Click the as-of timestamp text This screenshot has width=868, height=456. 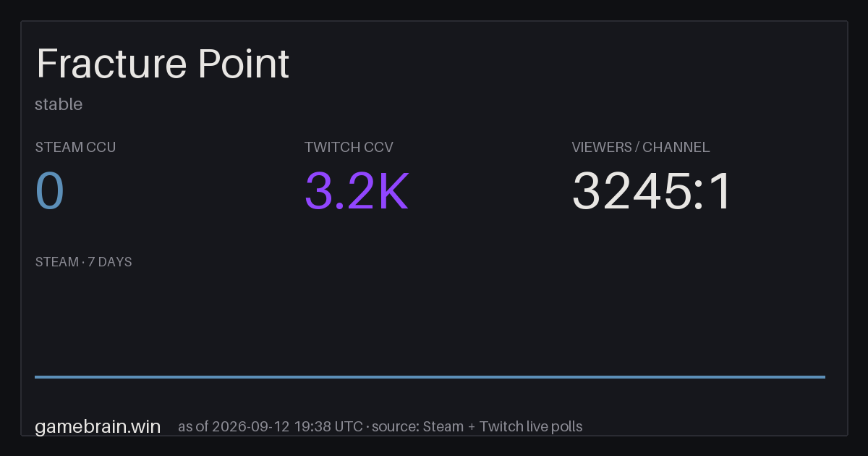[271, 426]
